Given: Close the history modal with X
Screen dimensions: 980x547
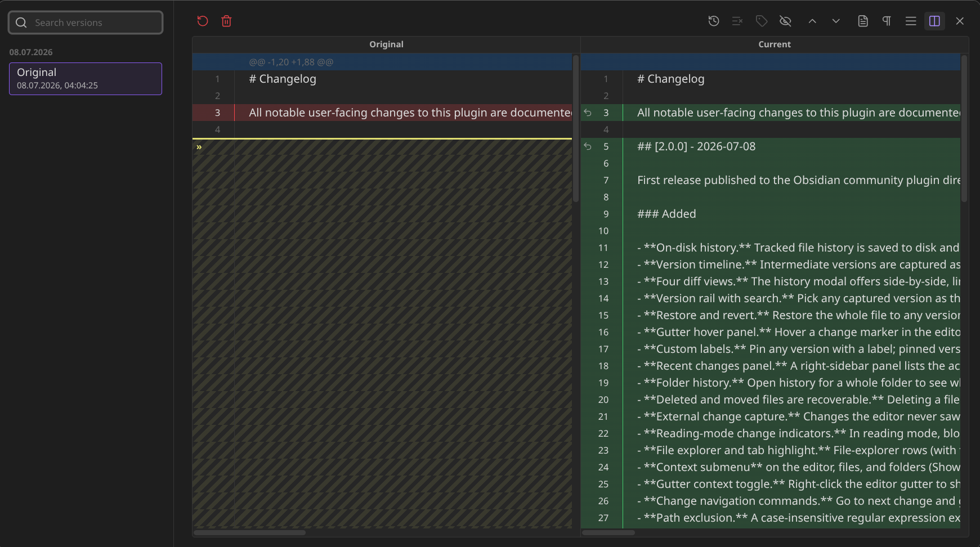Looking at the screenshot, I should pyautogui.click(x=960, y=21).
